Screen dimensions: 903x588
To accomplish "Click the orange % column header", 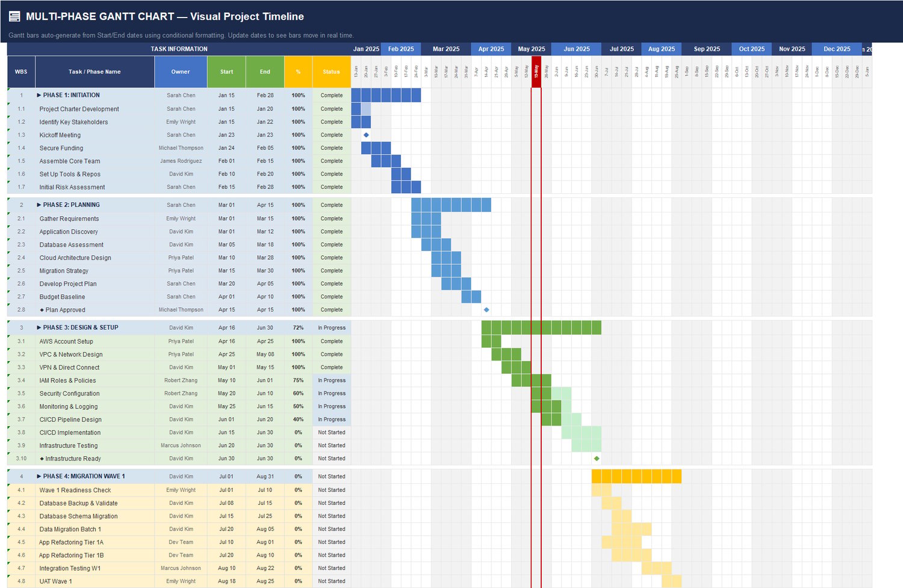I will [x=298, y=72].
